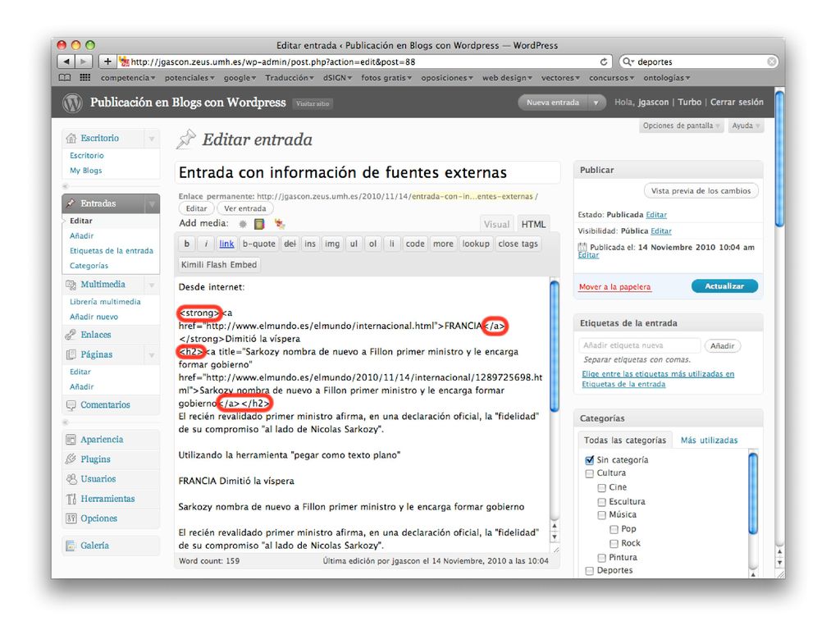This screenshot has width=840, height=630.
Task: Open the bookmarks book icon
Action: [65, 78]
